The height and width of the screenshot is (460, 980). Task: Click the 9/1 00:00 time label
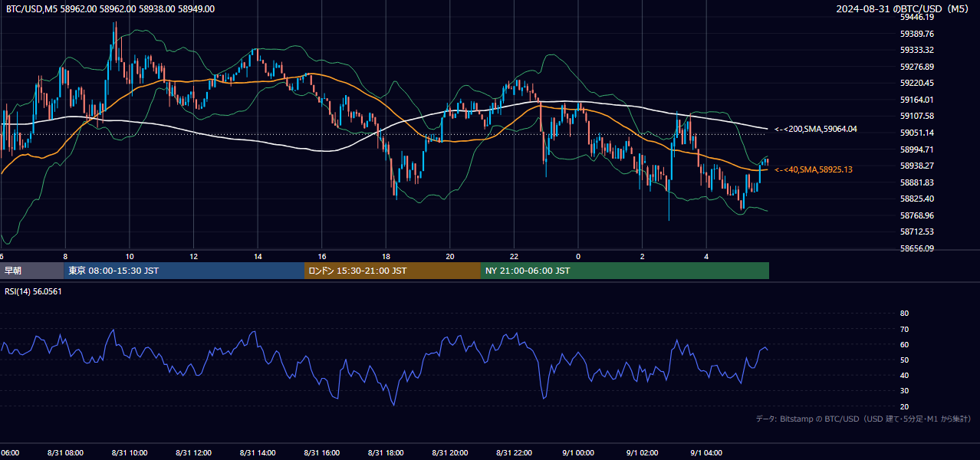(578, 453)
